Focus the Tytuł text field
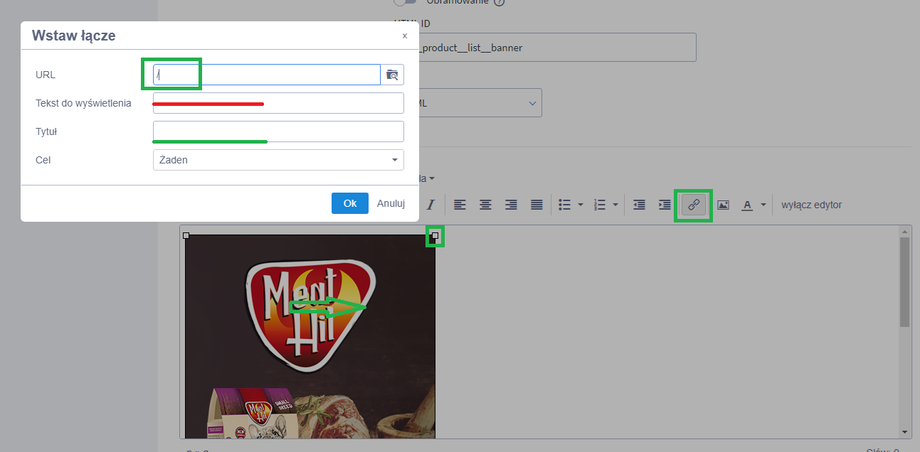 [278, 131]
